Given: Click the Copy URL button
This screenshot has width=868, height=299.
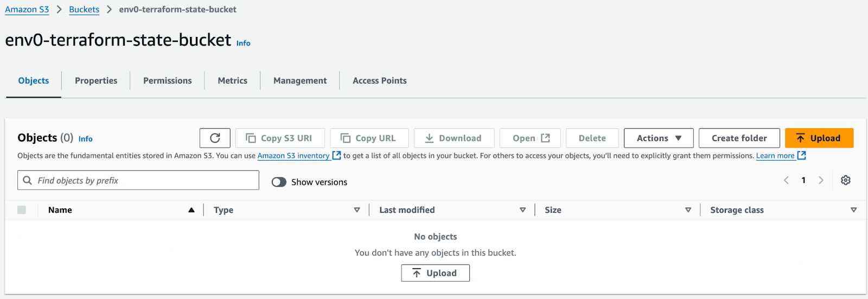Looking at the screenshot, I should point(369,138).
